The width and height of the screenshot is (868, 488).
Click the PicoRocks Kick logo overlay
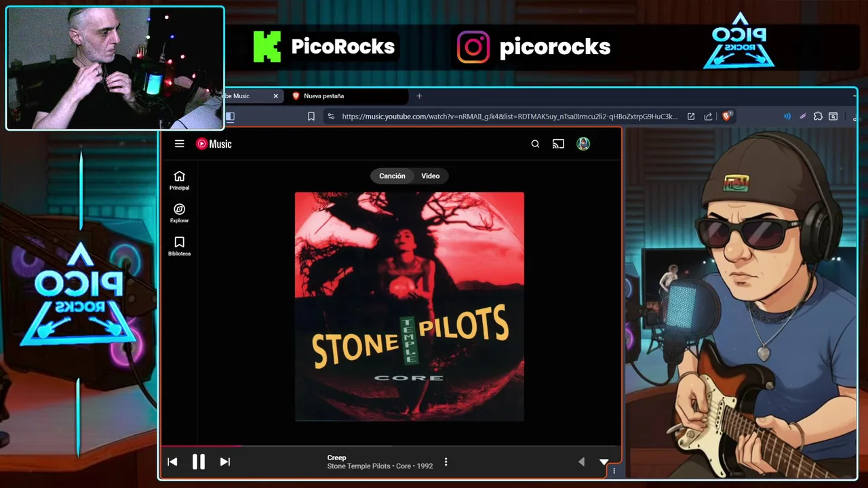pyautogui.click(x=267, y=47)
